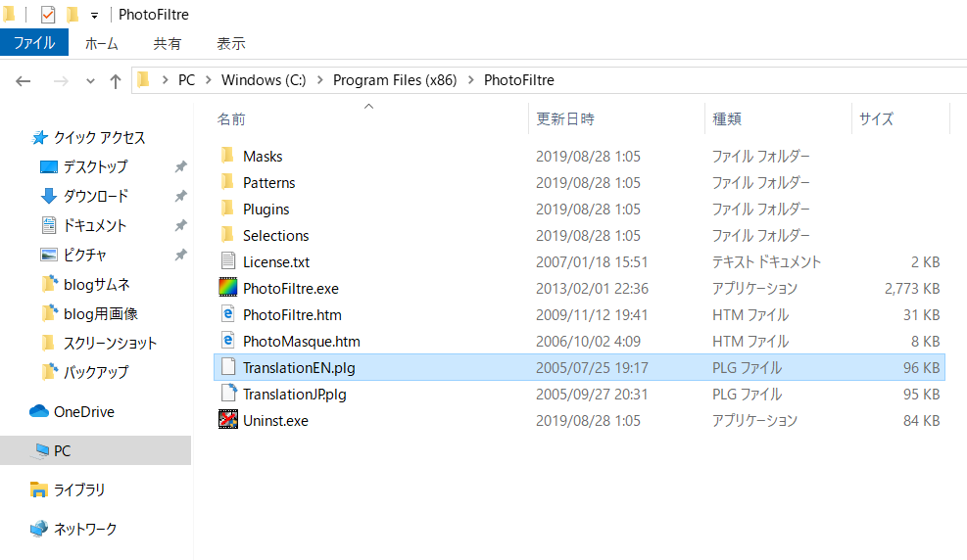Click the pin icon next to デスクトップ
This screenshot has height=560, width=967.
click(x=180, y=167)
